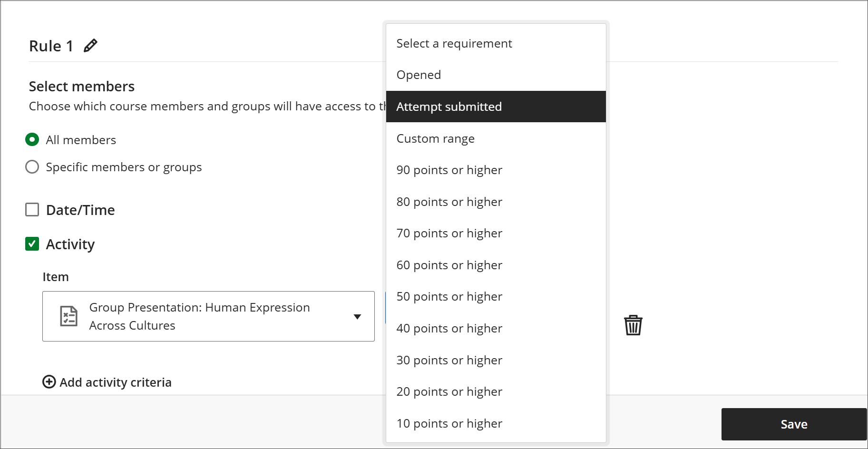Pick 10 points or higher option

click(449, 423)
